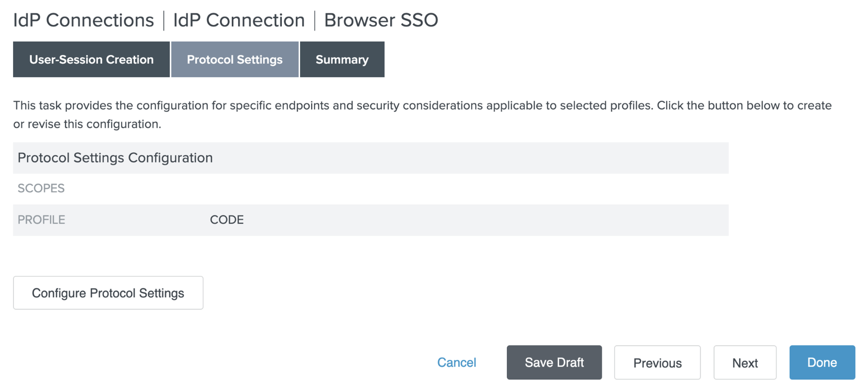Open the Summary tab

click(x=342, y=60)
